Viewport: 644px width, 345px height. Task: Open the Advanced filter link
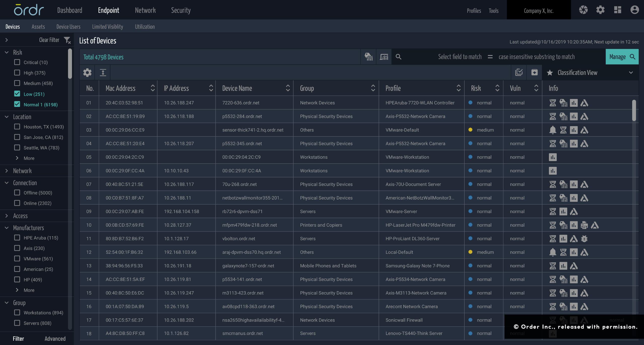[x=55, y=339]
